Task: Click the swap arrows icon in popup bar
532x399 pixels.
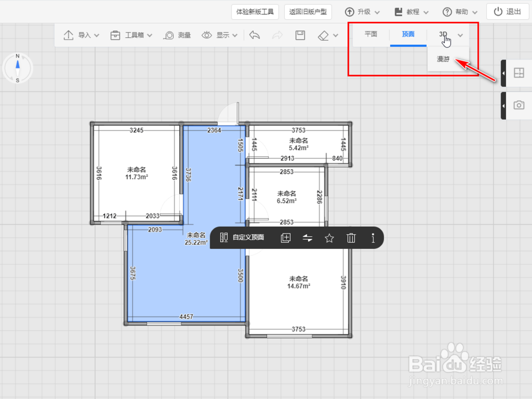Action: click(x=307, y=238)
